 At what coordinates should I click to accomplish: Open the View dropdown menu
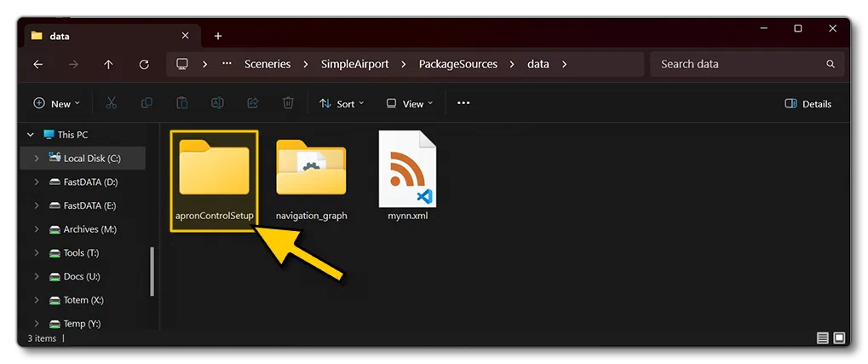click(x=410, y=104)
